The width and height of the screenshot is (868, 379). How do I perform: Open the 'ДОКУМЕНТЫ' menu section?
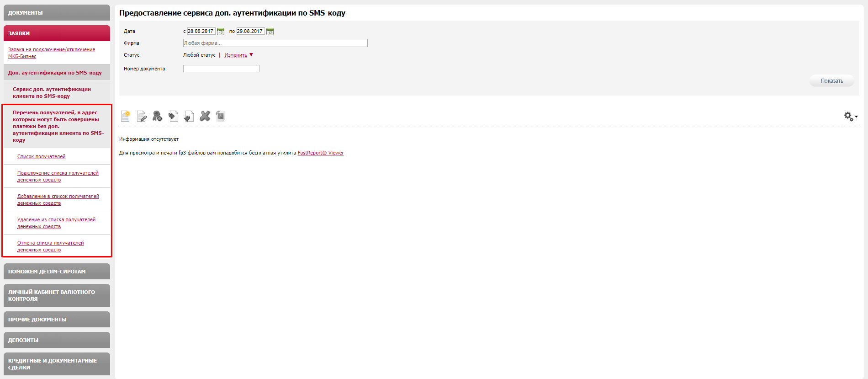tap(57, 13)
